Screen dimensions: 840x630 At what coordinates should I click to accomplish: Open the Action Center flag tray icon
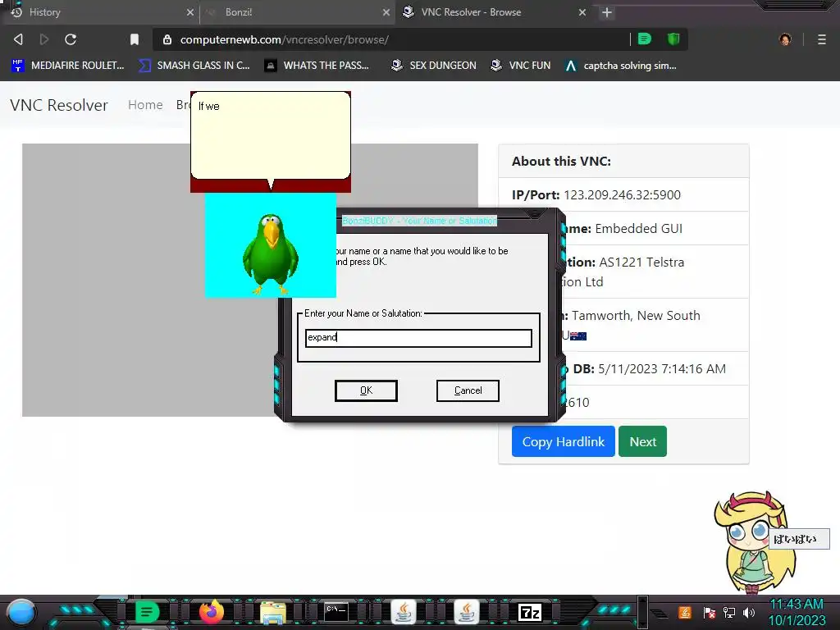click(x=710, y=613)
